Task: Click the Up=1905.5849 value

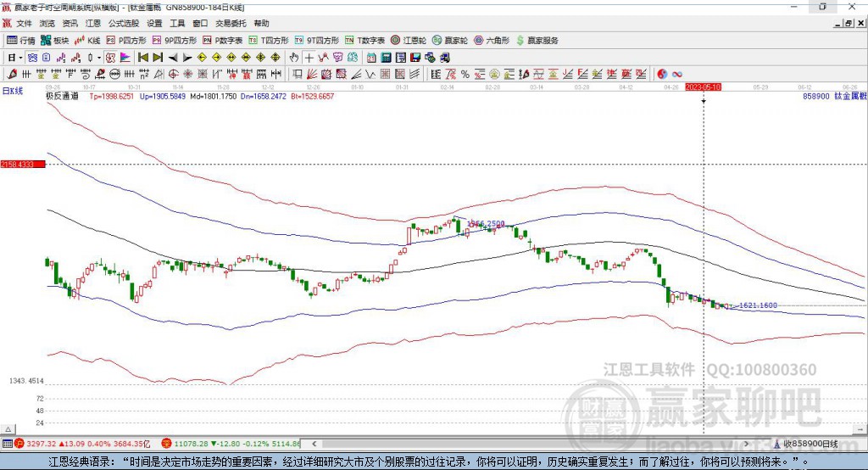Action: coord(162,96)
